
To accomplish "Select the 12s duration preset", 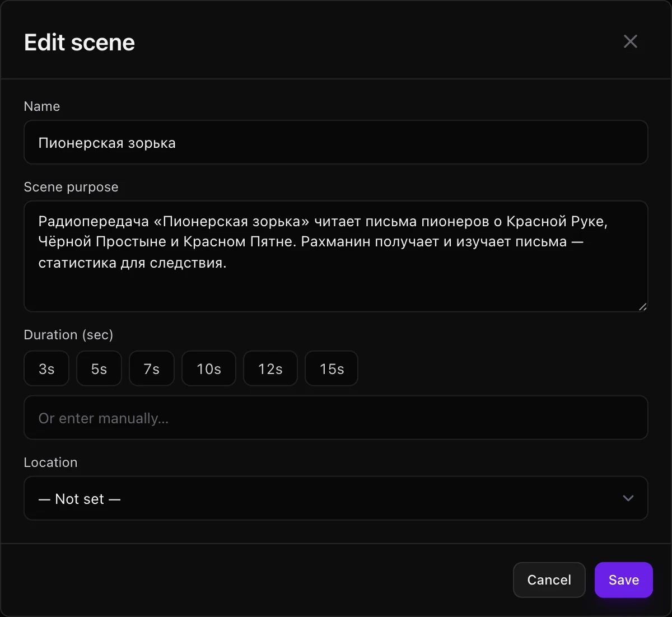I will [x=270, y=368].
